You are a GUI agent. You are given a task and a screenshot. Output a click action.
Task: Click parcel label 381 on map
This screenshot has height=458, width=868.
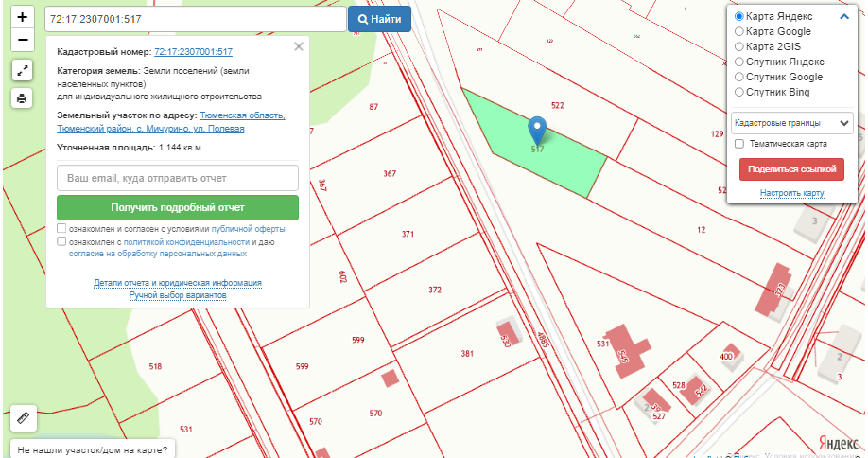coord(467,353)
